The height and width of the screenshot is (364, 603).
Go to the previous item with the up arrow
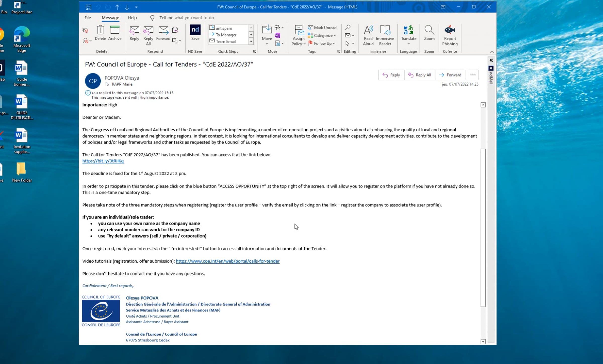point(117,7)
